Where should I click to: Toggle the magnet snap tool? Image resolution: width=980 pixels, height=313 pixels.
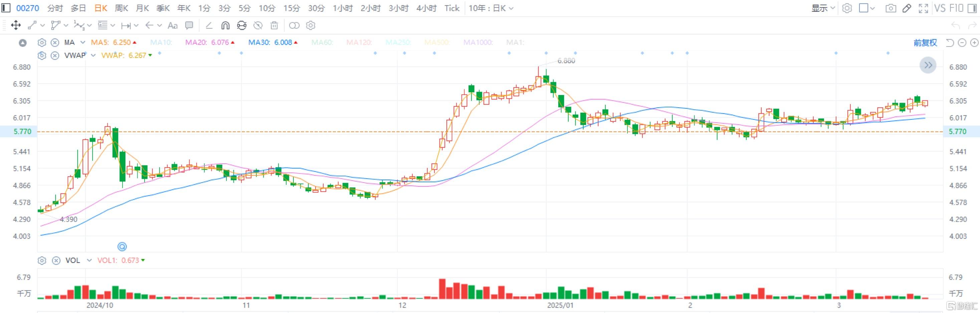point(225,25)
